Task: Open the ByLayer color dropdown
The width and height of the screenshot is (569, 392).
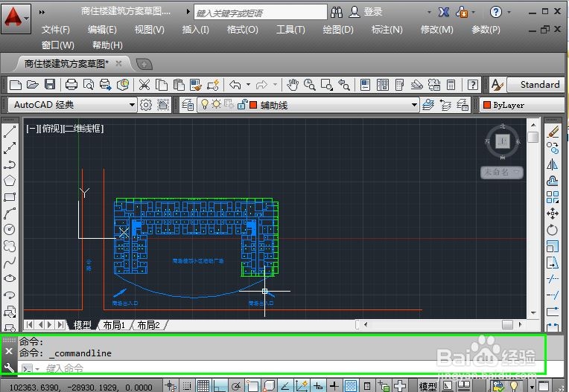Action: pos(522,105)
